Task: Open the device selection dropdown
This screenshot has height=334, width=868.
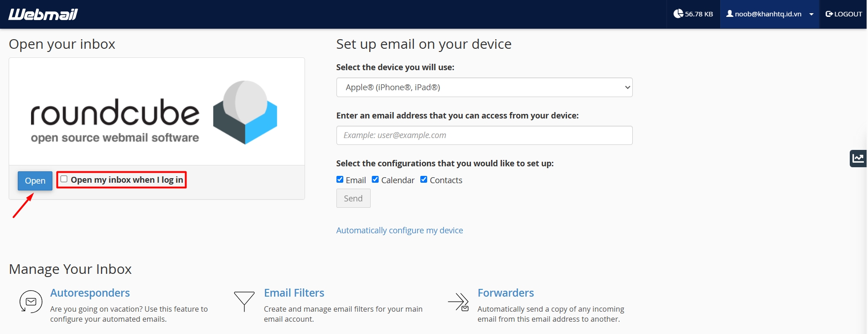Action: point(484,87)
